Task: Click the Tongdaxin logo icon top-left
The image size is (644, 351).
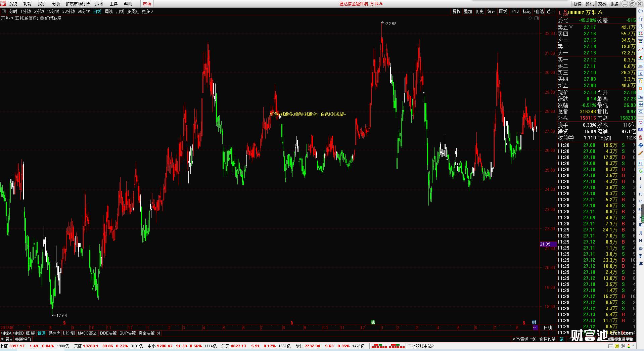Action: click(3, 4)
